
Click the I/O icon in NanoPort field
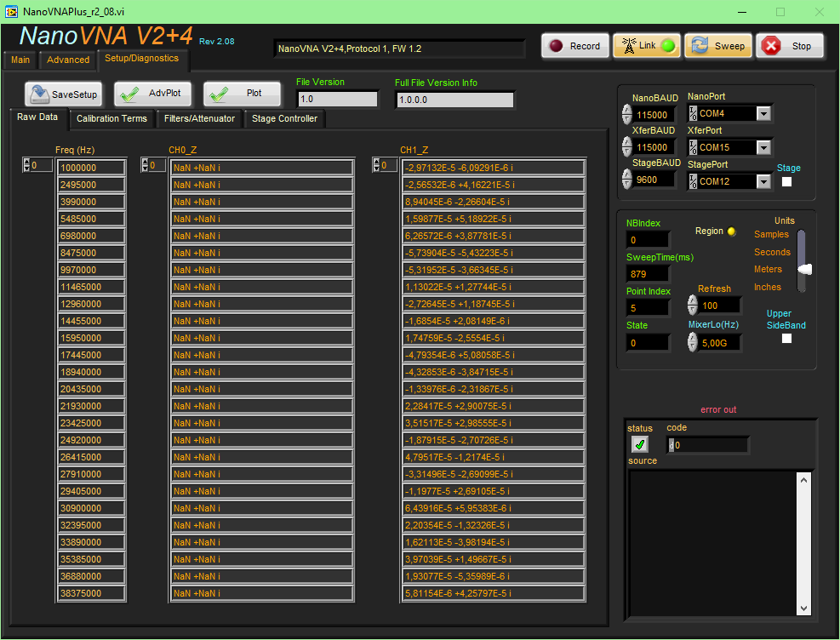tap(694, 113)
